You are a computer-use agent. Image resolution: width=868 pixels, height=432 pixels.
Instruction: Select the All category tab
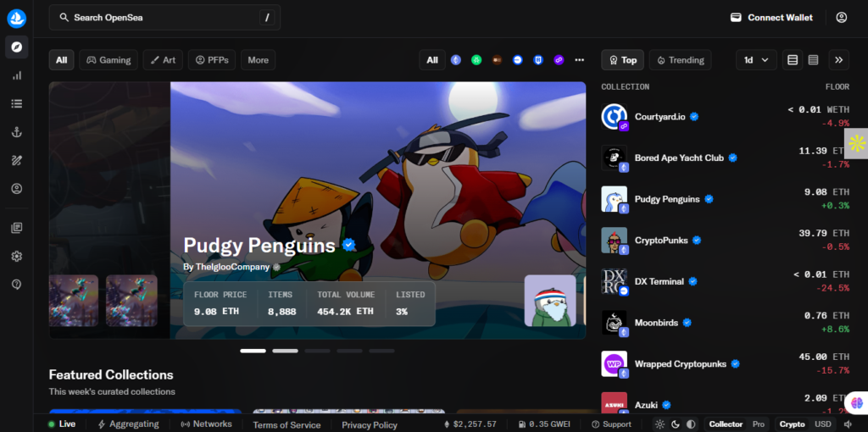pyautogui.click(x=61, y=60)
